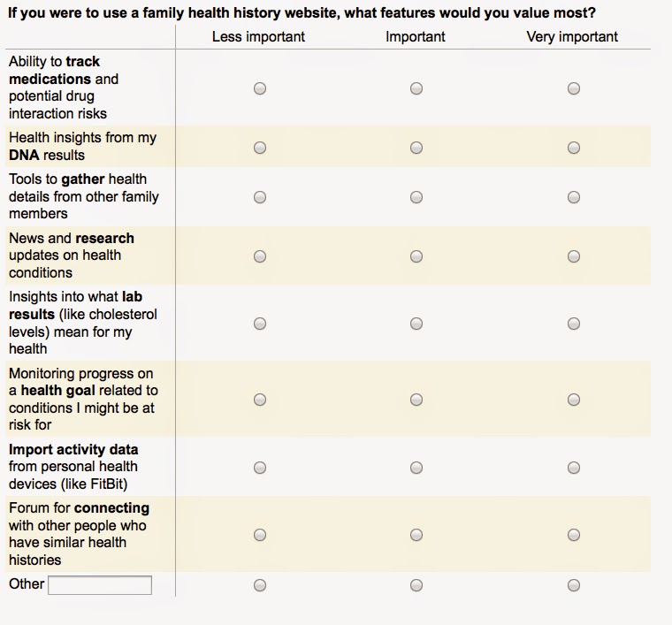The image size is (672, 625).
Task: Mark track medications as Very important
Action: tap(574, 88)
